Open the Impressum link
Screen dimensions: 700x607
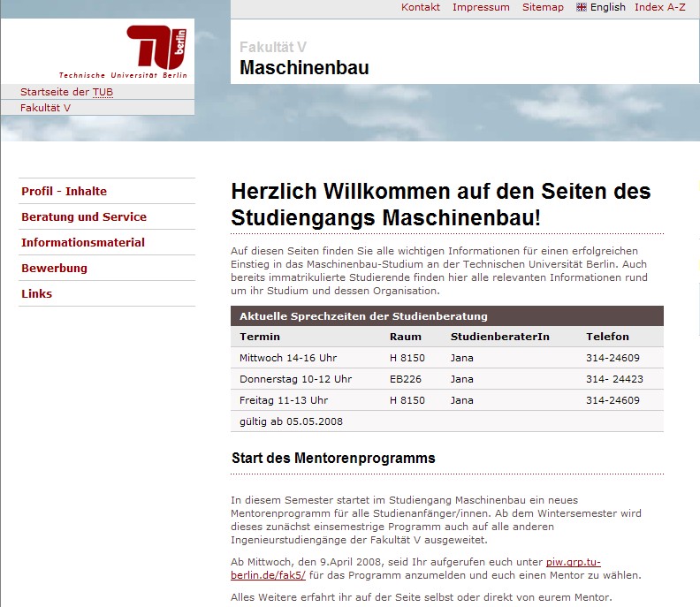pos(481,7)
